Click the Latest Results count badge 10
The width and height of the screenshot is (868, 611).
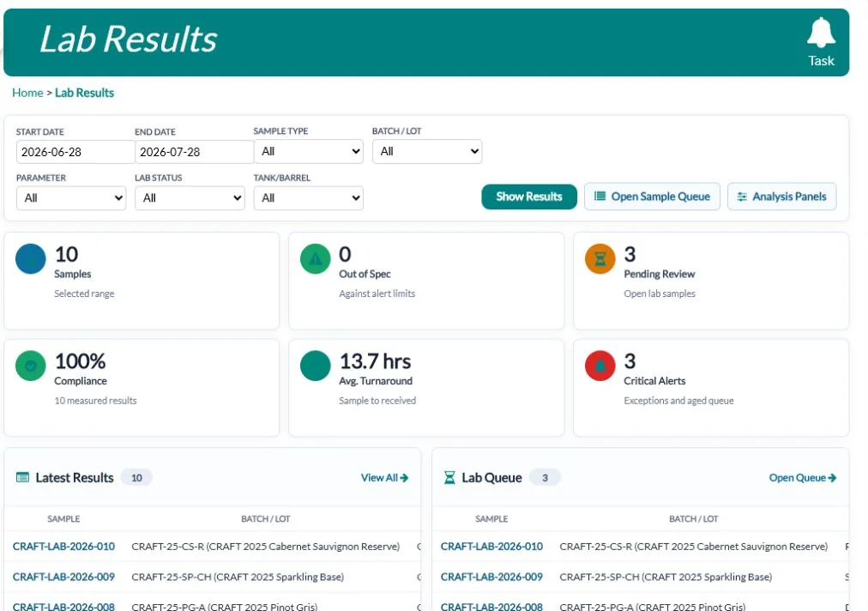(x=136, y=477)
